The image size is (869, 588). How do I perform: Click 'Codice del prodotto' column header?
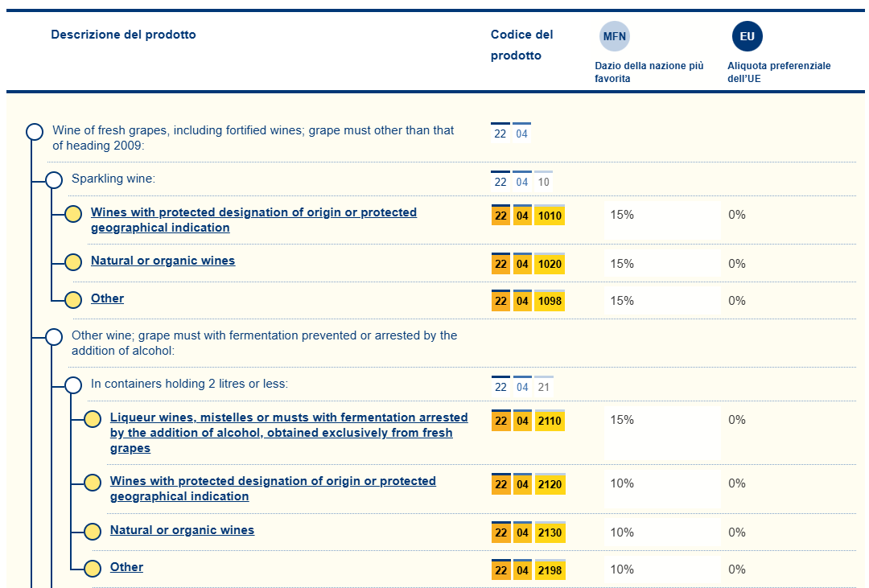pos(521,45)
